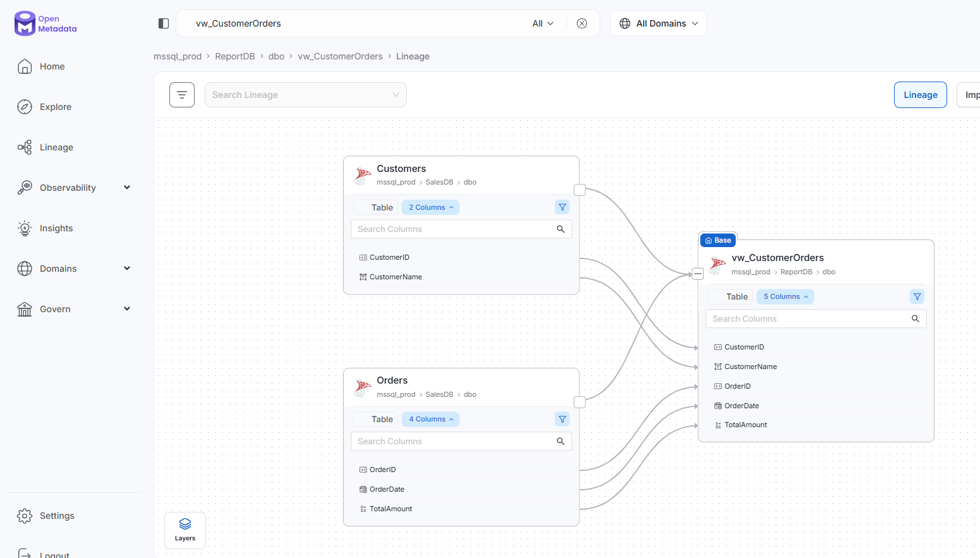
Task: Click the Orders node SQL Server icon
Action: 363,387
